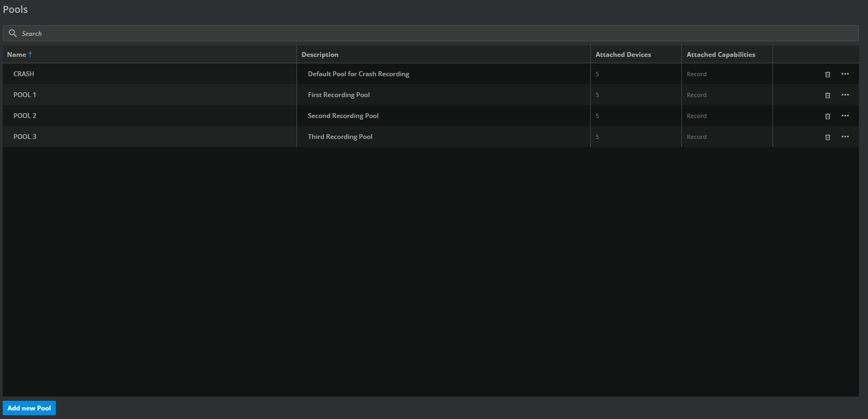Click the search magnifier icon
The width and height of the screenshot is (868, 419).
coord(13,33)
